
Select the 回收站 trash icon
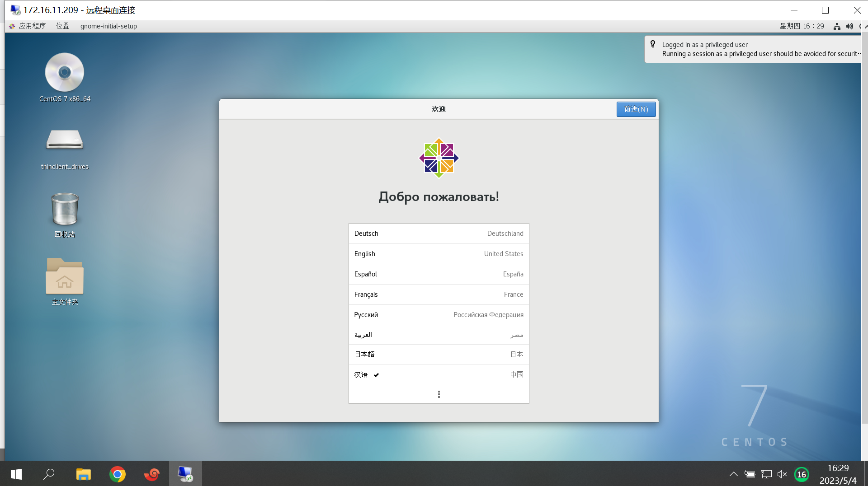(x=65, y=209)
